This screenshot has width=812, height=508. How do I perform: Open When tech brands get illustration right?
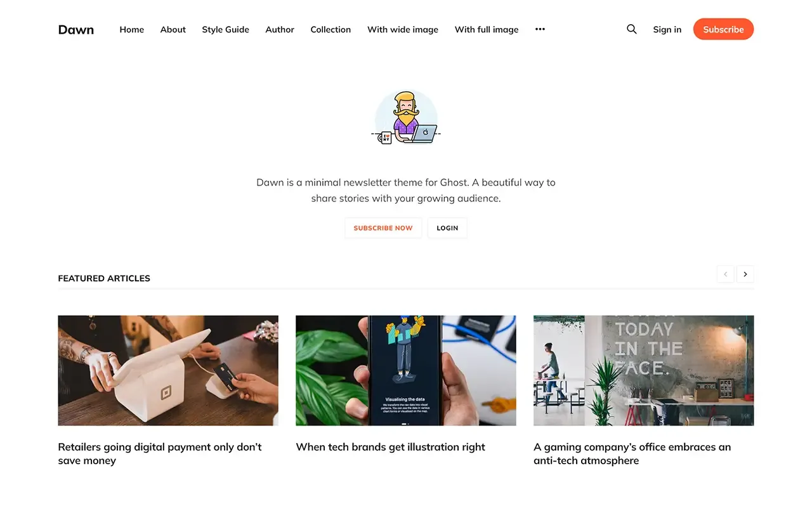pos(391,447)
